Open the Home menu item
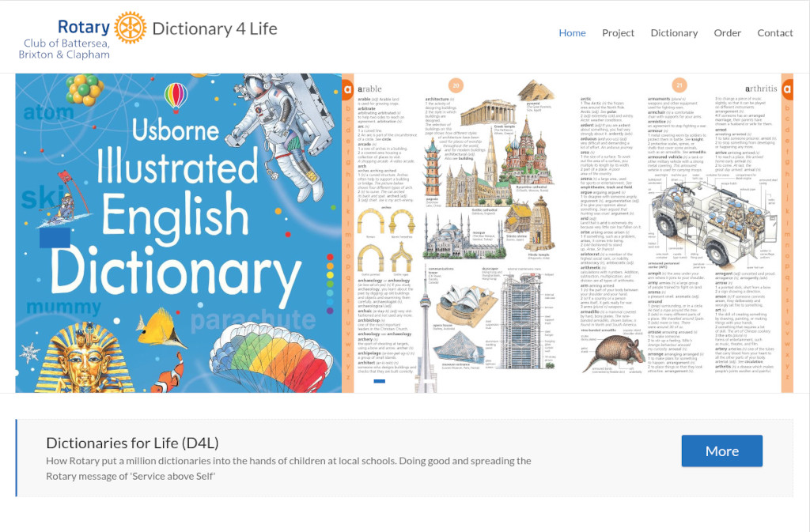 [x=572, y=33]
